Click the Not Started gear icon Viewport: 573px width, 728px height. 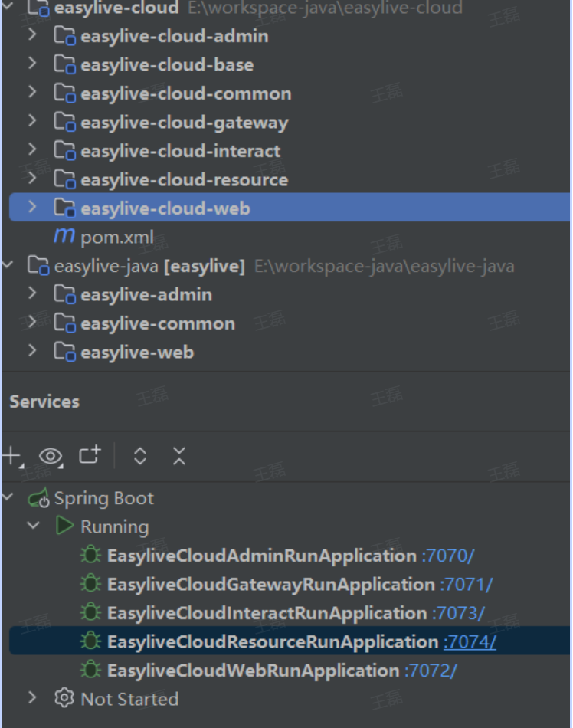[x=64, y=699]
